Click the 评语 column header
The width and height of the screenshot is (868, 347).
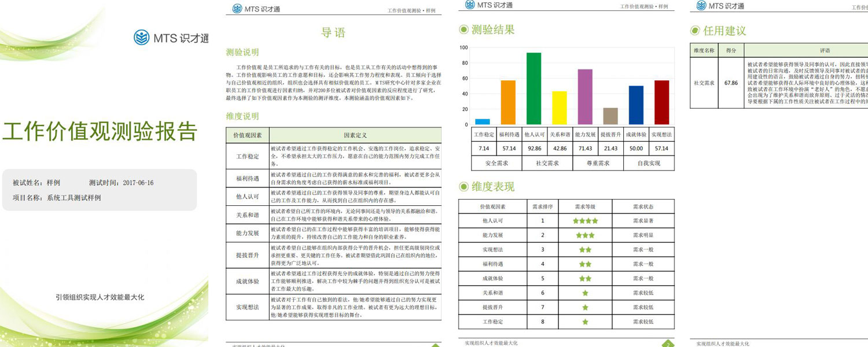(x=825, y=51)
